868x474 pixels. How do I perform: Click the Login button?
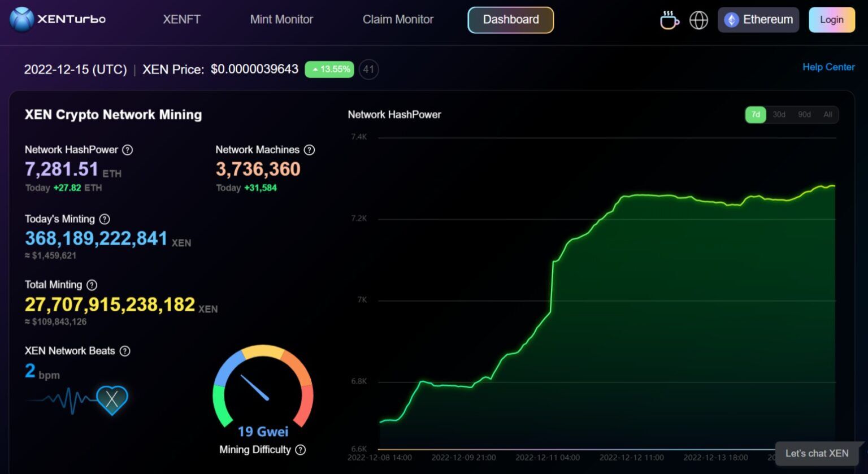pyautogui.click(x=831, y=20)
